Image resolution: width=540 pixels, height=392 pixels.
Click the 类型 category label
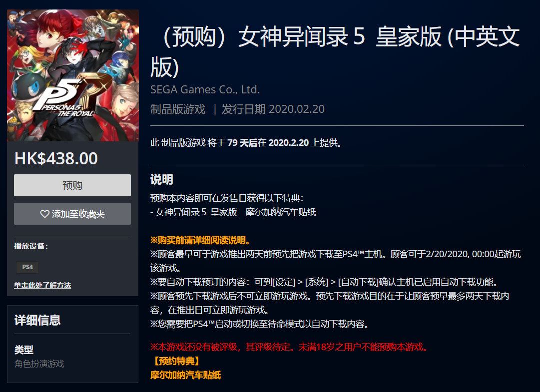click(24, 350)
